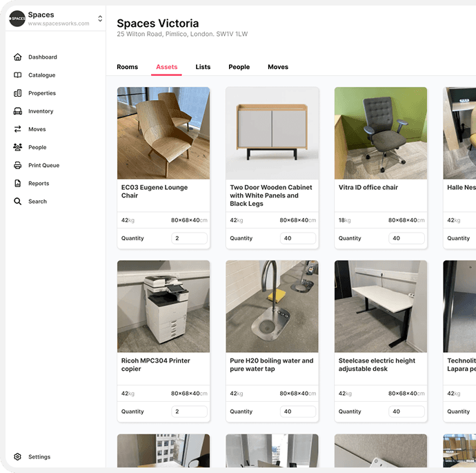
Task: Click the Search magnifier icon
Action: point(18,202)
